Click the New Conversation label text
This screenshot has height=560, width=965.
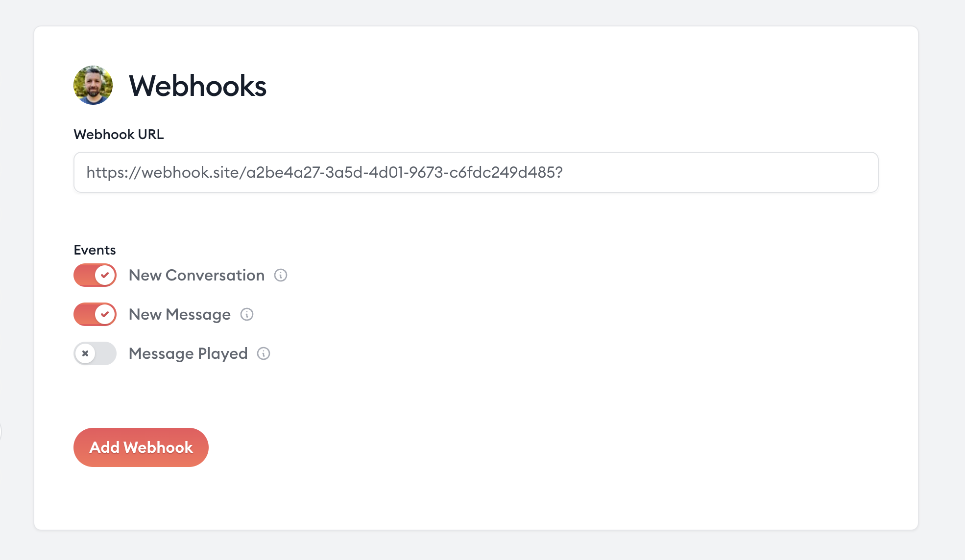pos(196,275)
